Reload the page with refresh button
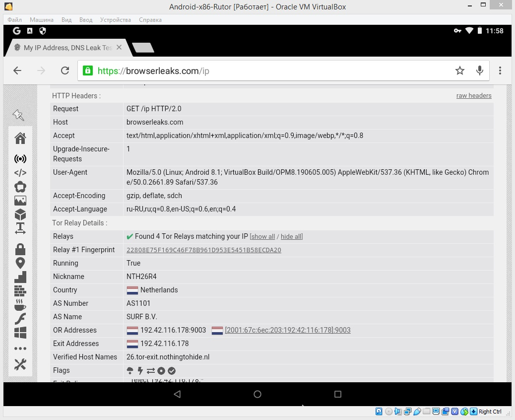The height and width of the screenshot is (420, 515). (x=64, y=70)
